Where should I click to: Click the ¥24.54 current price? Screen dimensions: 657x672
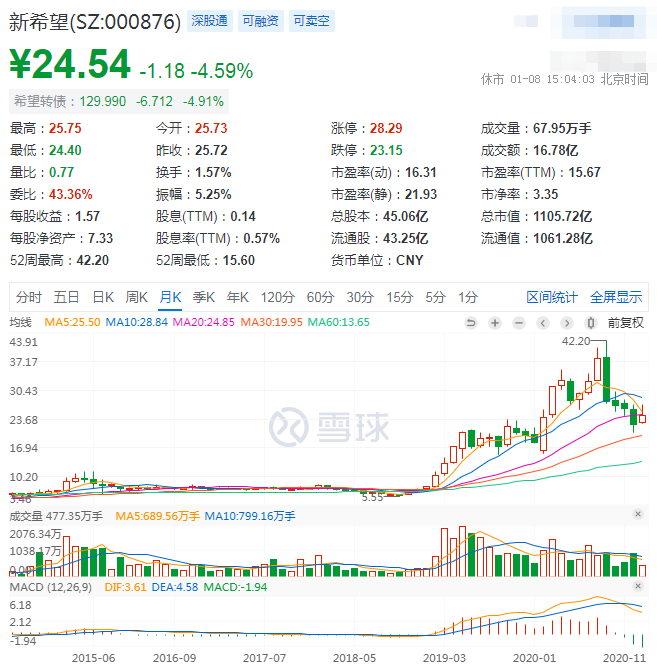(x=70, y=64)
